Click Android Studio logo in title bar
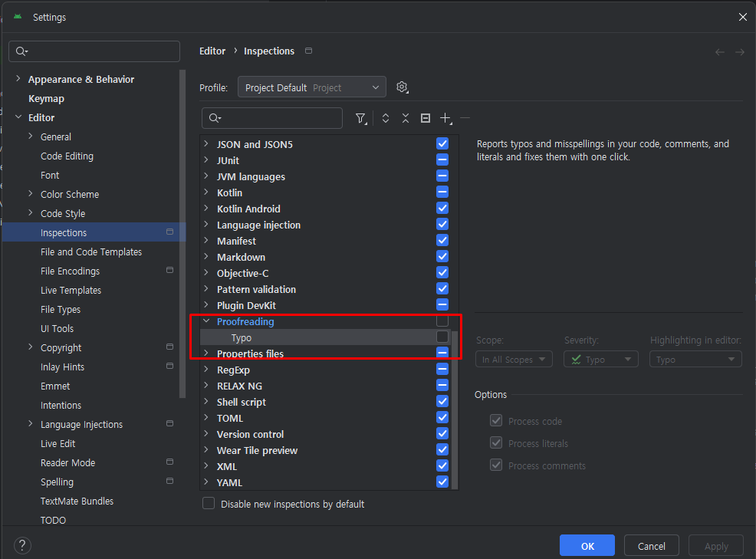 tap(18, 17)
